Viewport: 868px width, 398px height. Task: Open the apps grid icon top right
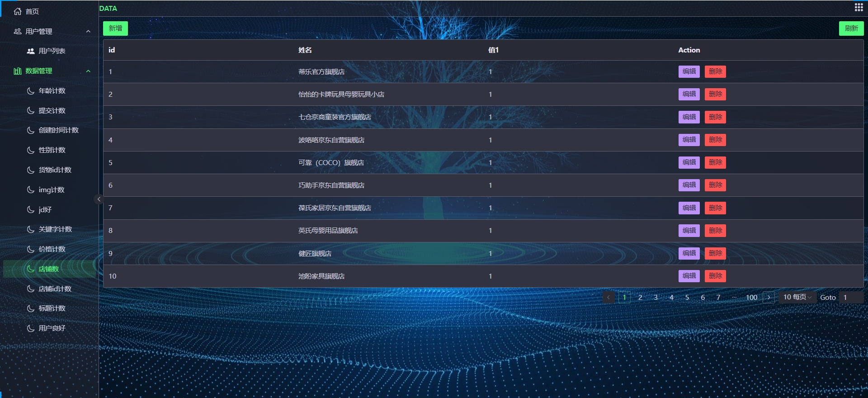point(859,7)
